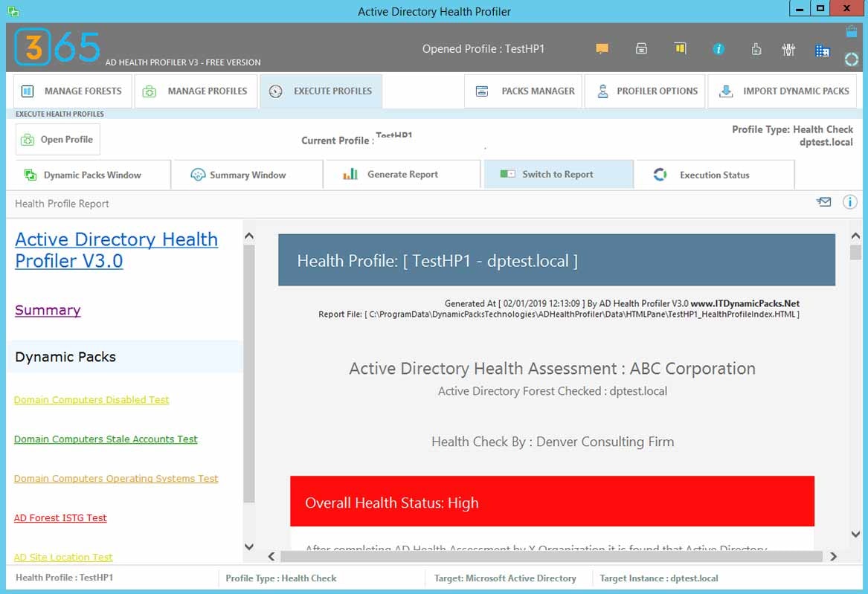Open the MANAGE PROFILES tab
Screen dimensions: 868x594
[196, 91]
